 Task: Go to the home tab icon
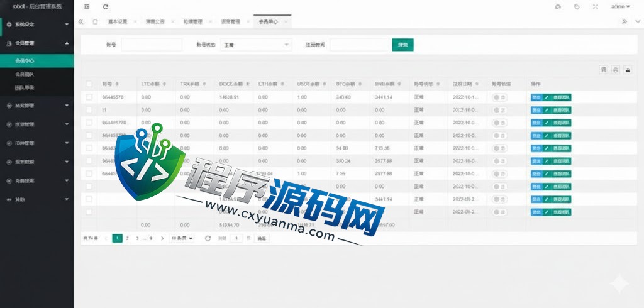[x=96, y=22]
